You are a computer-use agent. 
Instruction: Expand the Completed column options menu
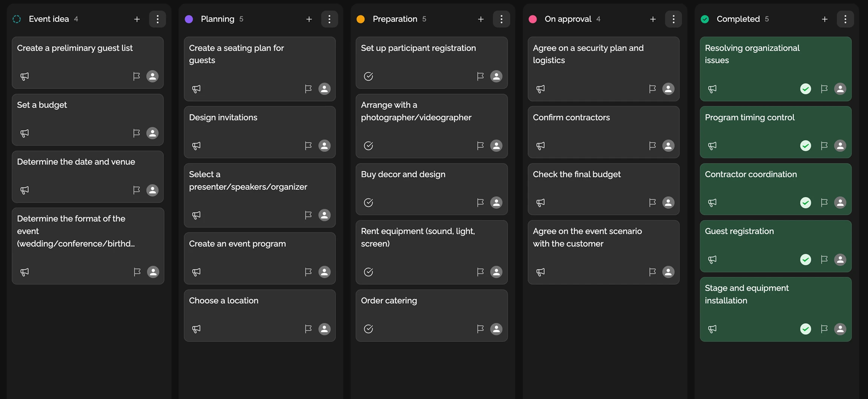click(x=845, y=19)
